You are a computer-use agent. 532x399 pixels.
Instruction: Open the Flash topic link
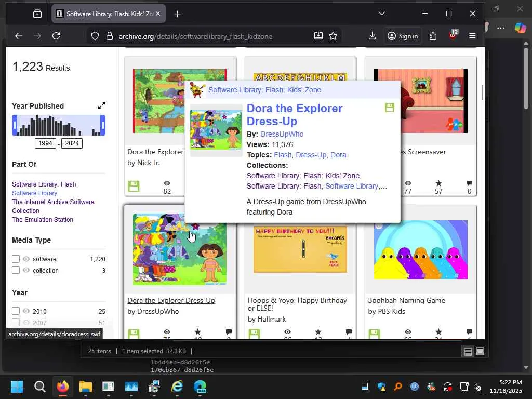pos(283,155)
